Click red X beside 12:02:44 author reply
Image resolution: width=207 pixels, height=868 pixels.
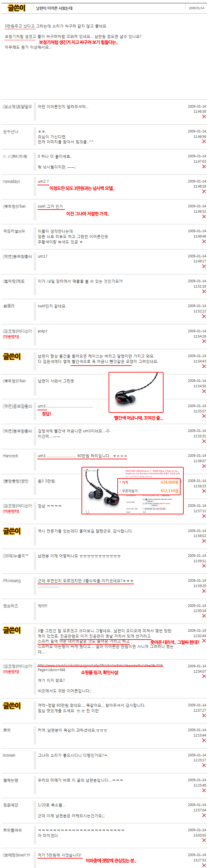pyautogui.click(x=204, y=641)
